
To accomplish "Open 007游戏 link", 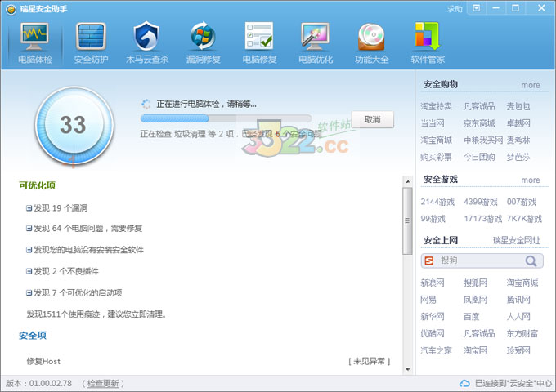I will 522,202.
